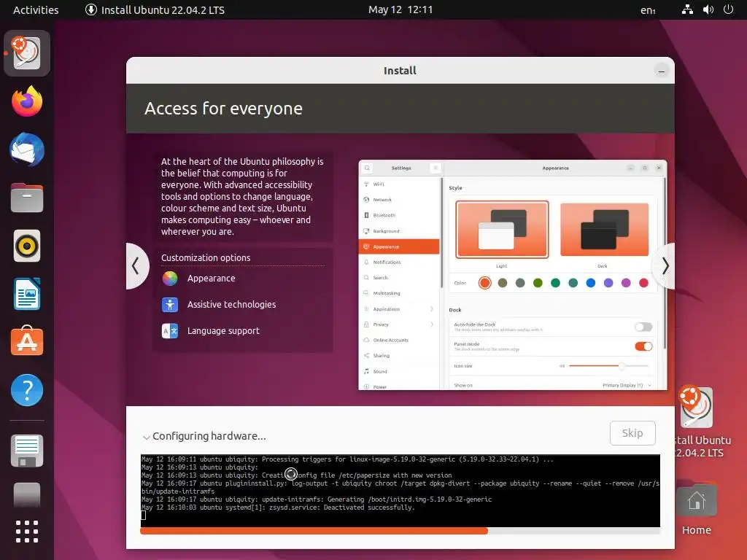This screenshot has height=560, width=747.
Task: Open Rhythmbox music player
Action: click(27, 246)
